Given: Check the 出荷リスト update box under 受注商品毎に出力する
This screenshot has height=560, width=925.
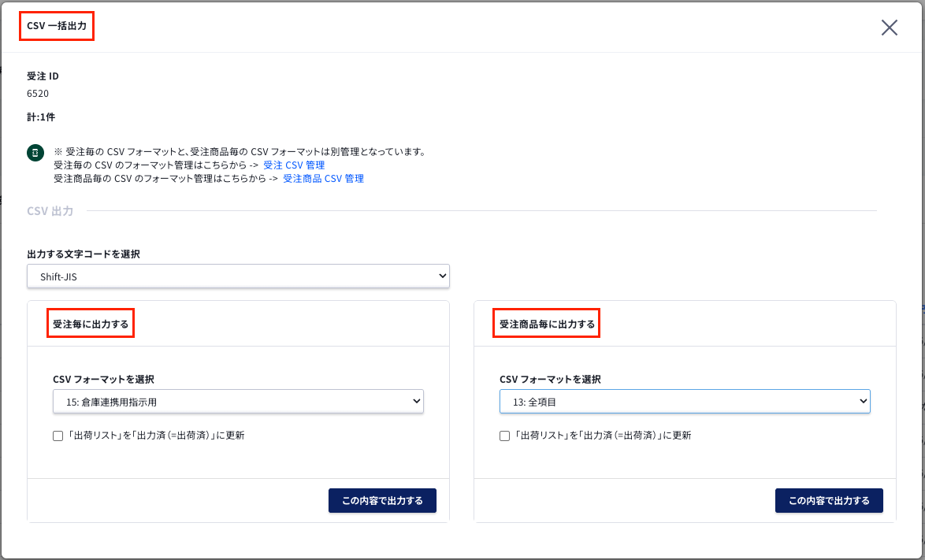Looking at the screenshot, I should (x=504, y=436).
